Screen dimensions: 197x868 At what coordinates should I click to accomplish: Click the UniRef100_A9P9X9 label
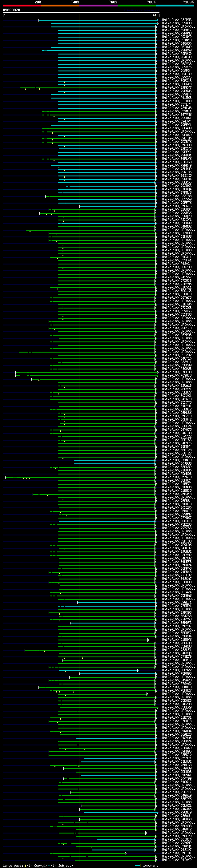pyautogui.click(x=177, y=54)
